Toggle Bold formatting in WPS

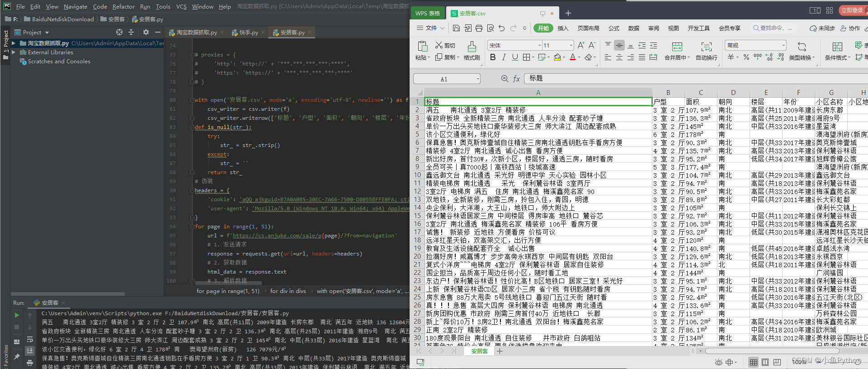pyautogui.click(x=493, y=57)
